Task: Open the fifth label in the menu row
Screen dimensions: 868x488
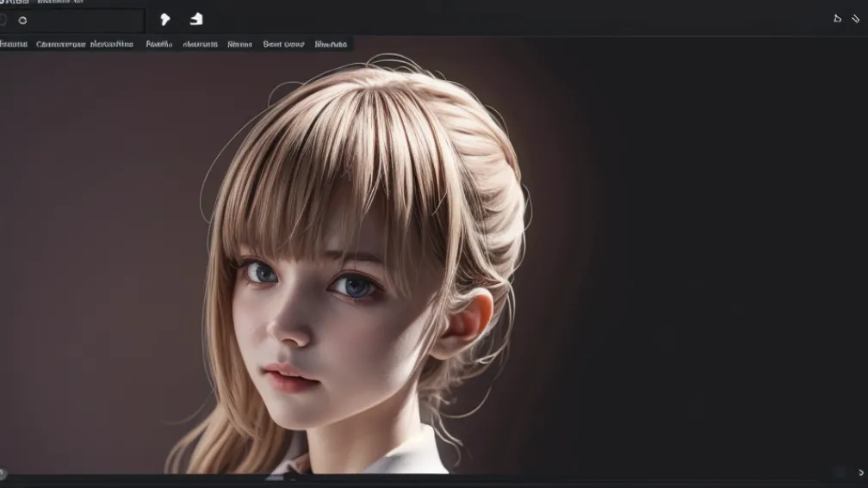Action: (201, 44)
